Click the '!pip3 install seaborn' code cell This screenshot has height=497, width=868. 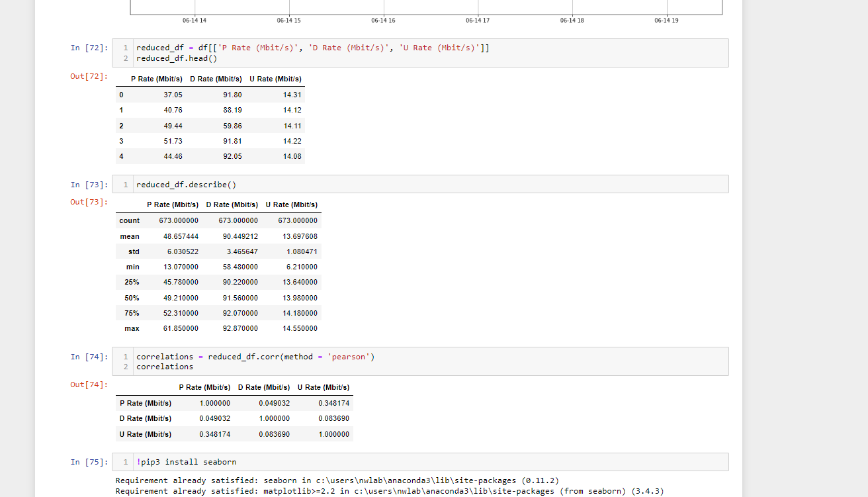[420, 462]
